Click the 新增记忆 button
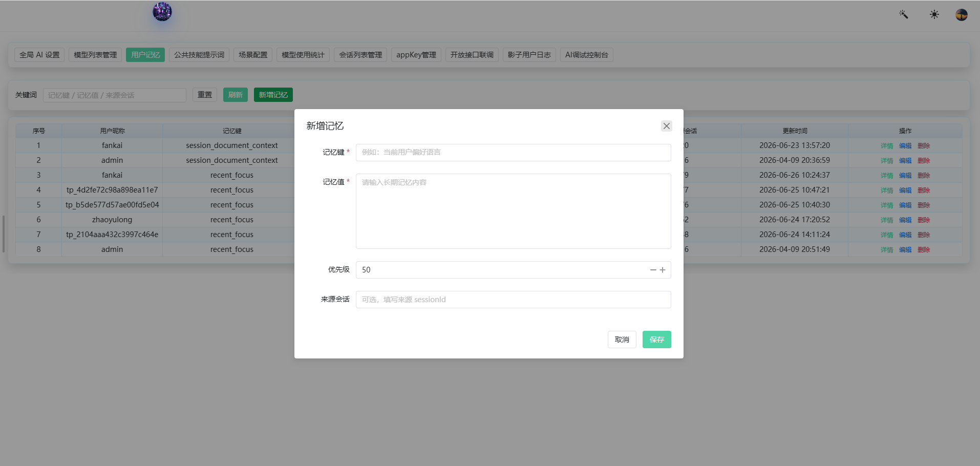980x466 pixels. pyautogui.click(x=273, y=95)
